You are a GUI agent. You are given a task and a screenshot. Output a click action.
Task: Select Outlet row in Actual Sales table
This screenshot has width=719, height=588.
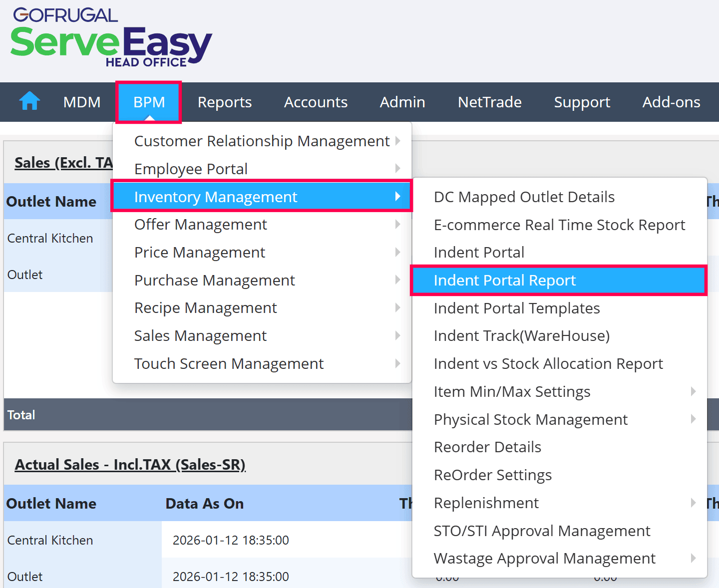pos(25,577)
